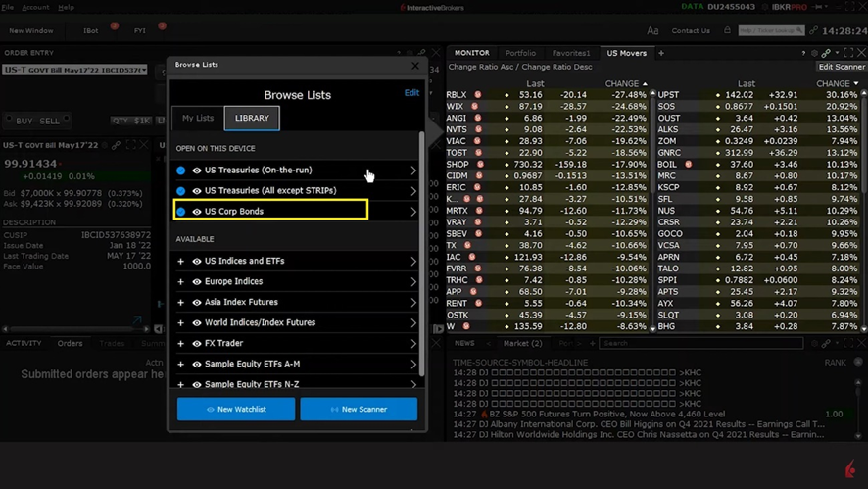
Task: Add US Indices and ETFs with plus icon
Action: [x=181, y=262]
